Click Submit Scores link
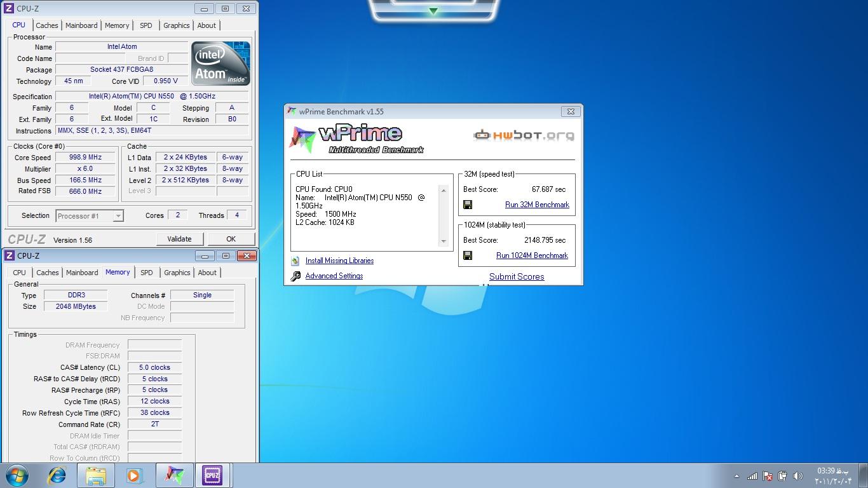Image resolution: width=868 pixels, height=488 pixels. click(517, 276)
